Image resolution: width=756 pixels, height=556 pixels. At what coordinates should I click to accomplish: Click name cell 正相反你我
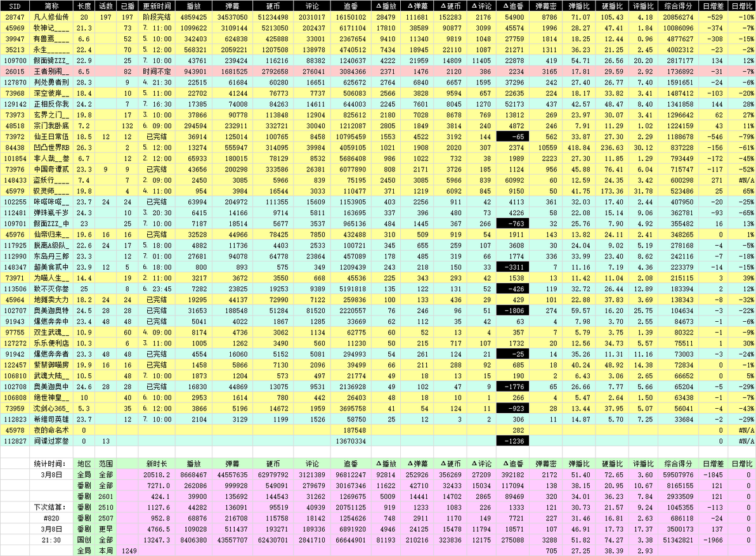point(51,104)
